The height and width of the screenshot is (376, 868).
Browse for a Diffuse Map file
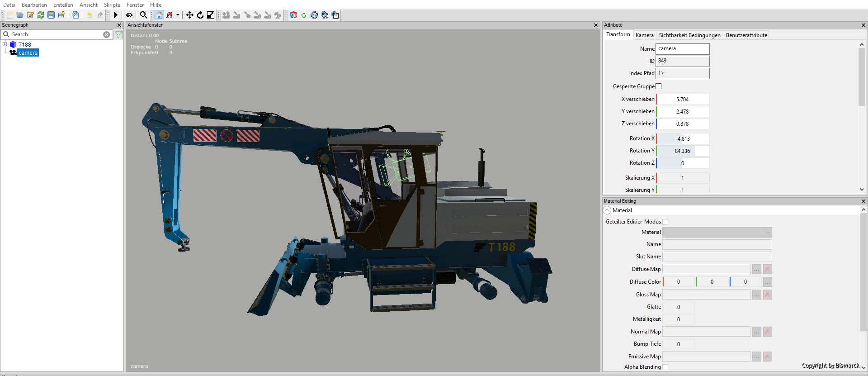(x=757, y=269)
